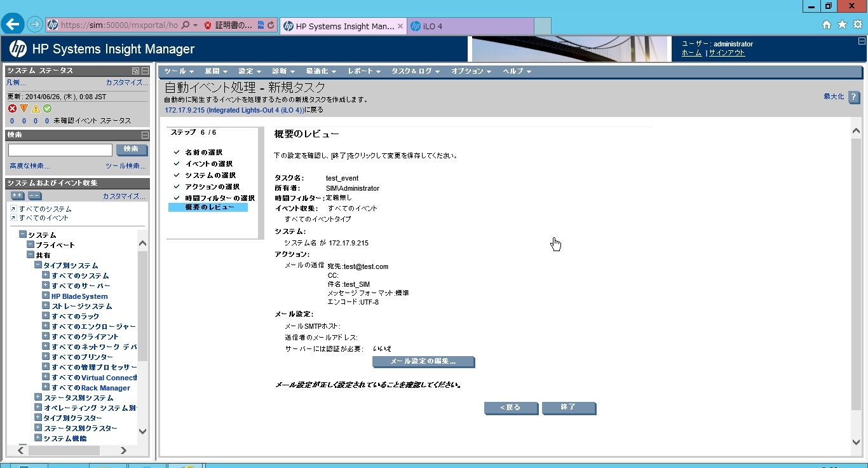Click the <戻る back button
The image size is (868, 468).
click(x=511, y=408)
